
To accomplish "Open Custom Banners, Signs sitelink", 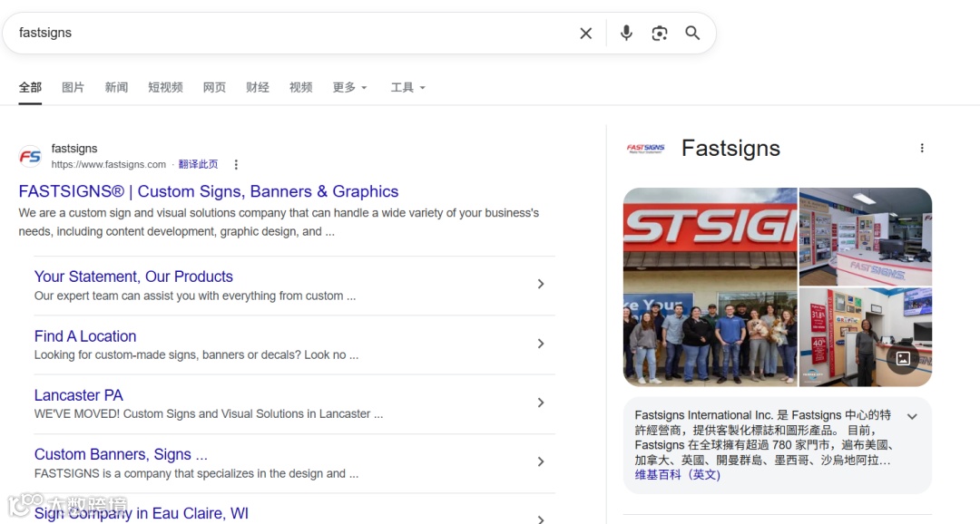I will point(121,455).
